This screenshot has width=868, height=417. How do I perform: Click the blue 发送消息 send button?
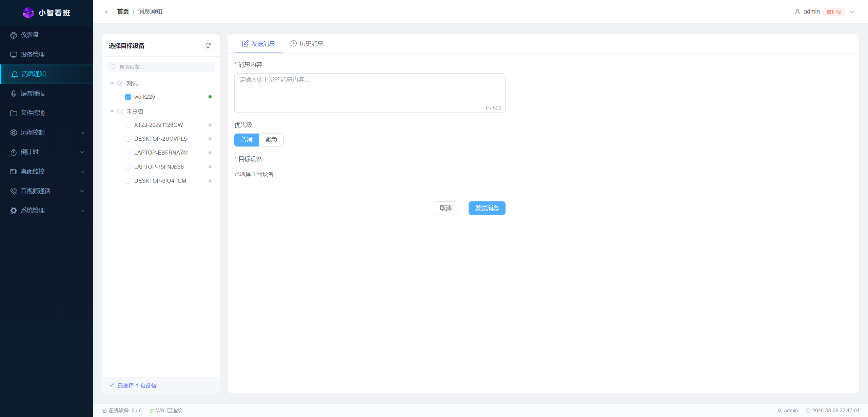click(487, 208)
